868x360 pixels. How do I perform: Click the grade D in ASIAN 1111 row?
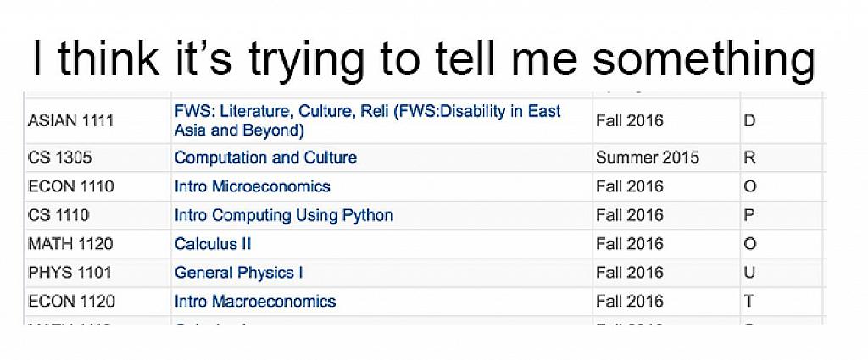point(749,120)
